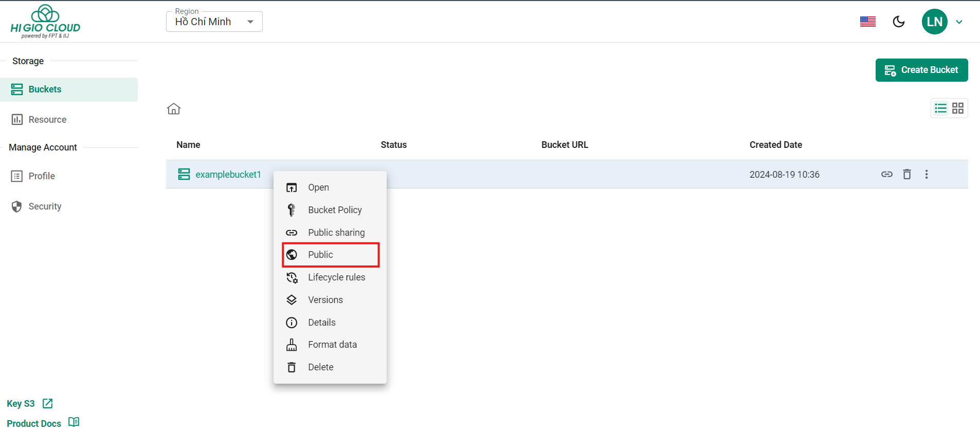
Task: Copy link for examplebucket1 row
Action: click(886, 174)
